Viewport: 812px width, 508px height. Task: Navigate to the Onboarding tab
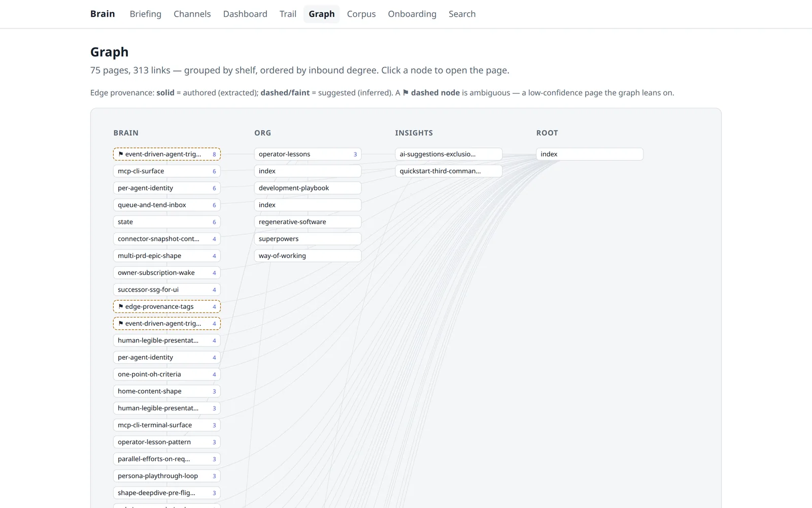click(412, 14)
